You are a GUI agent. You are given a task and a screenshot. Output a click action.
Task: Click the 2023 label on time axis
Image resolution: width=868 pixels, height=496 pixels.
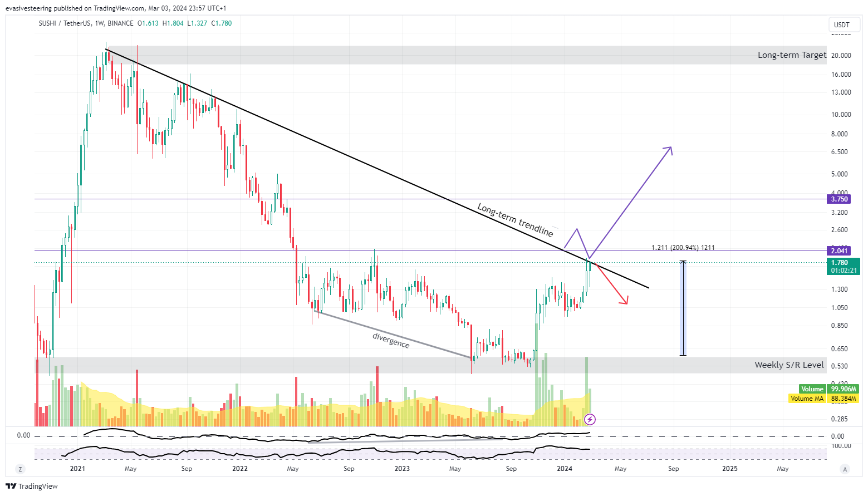402,469
